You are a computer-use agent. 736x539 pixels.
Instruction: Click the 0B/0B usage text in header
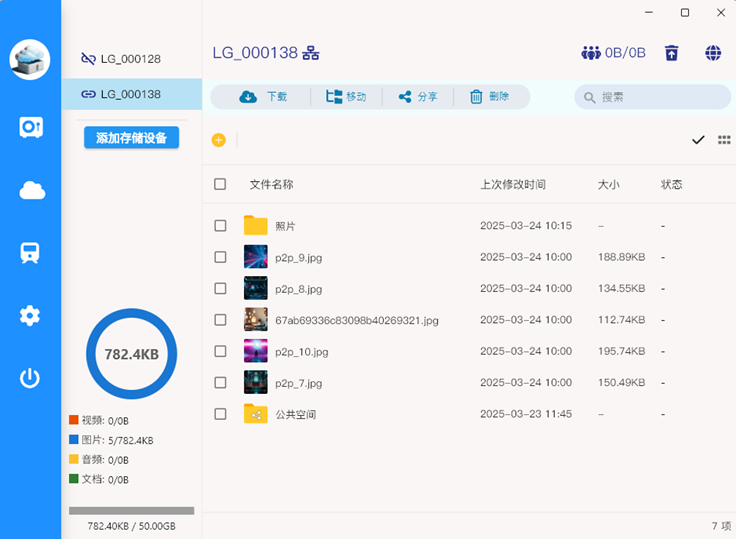(625, 53)
